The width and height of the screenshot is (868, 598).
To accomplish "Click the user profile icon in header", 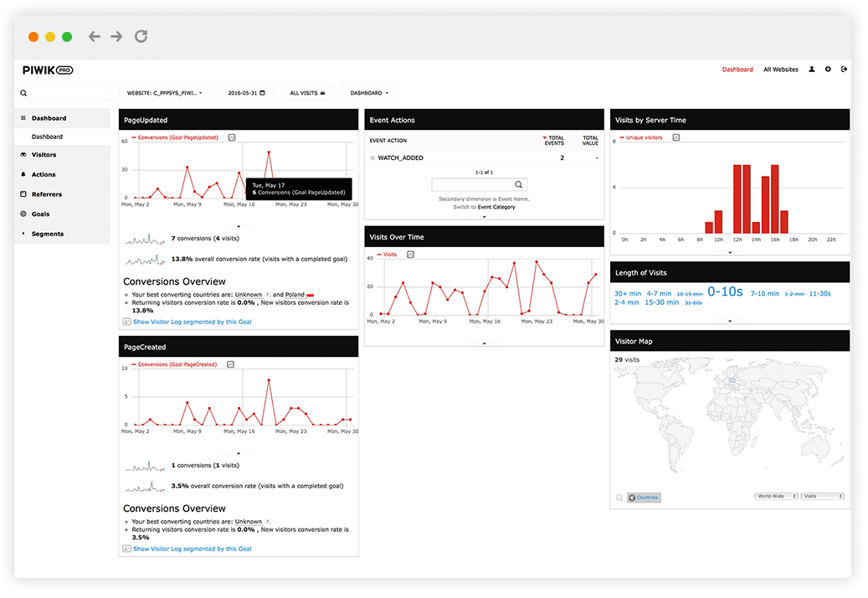I will [x=811, y=70].
